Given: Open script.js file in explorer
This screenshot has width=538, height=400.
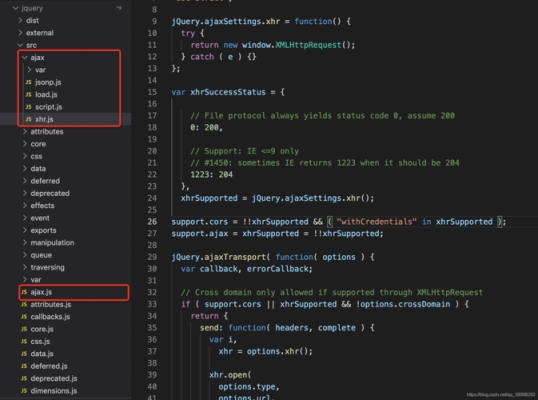Looking at the screenshot, I should [x=49, y=107].
